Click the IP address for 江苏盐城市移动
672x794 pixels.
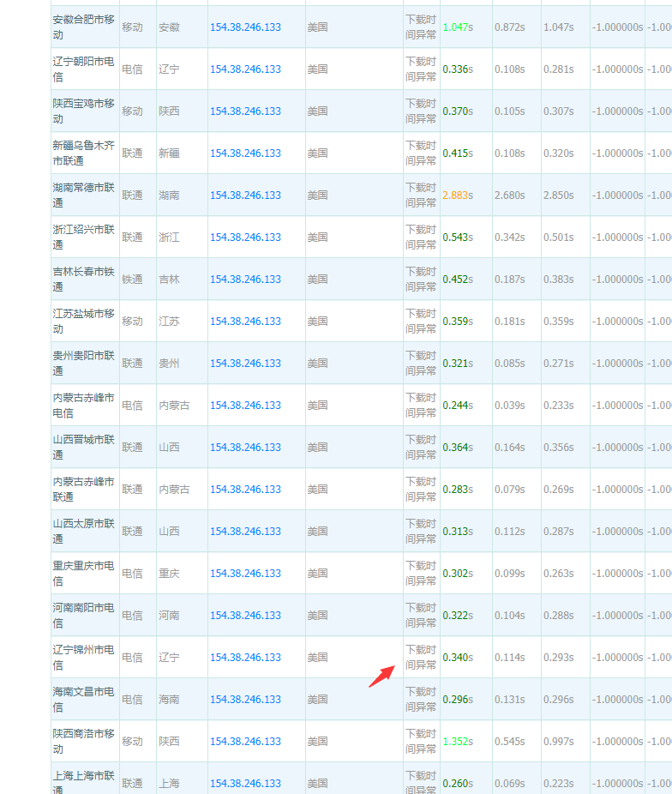245,322
